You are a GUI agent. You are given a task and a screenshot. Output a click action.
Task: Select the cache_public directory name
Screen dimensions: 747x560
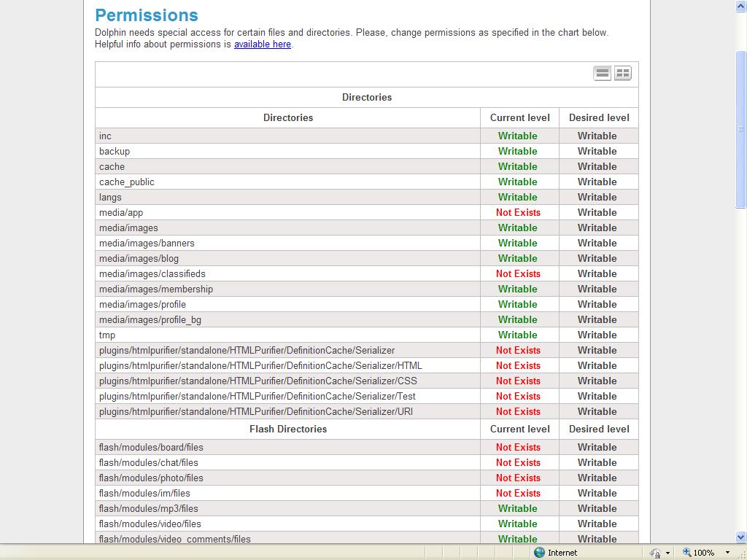coord(127,182)
